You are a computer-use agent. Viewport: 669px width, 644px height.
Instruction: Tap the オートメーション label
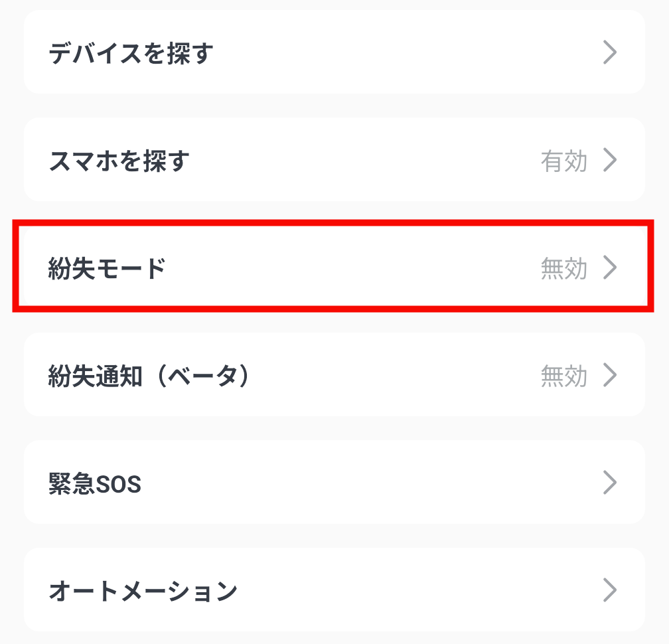click(143, 591)
